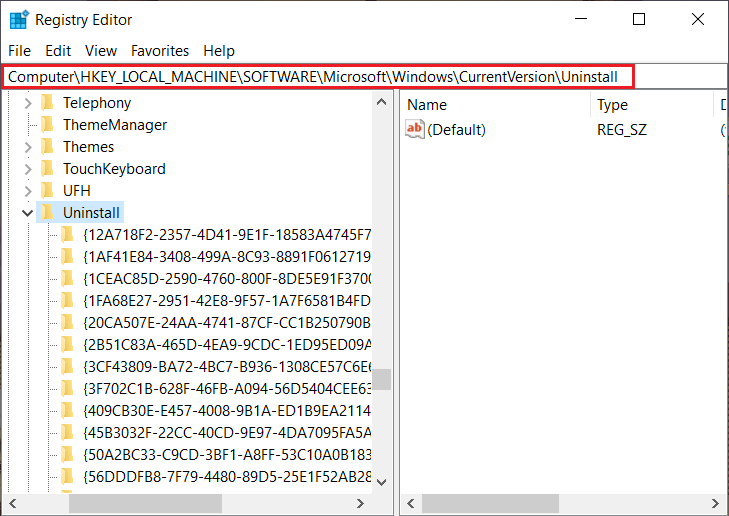Click the Registry Editor app icon

click(19, 20)
